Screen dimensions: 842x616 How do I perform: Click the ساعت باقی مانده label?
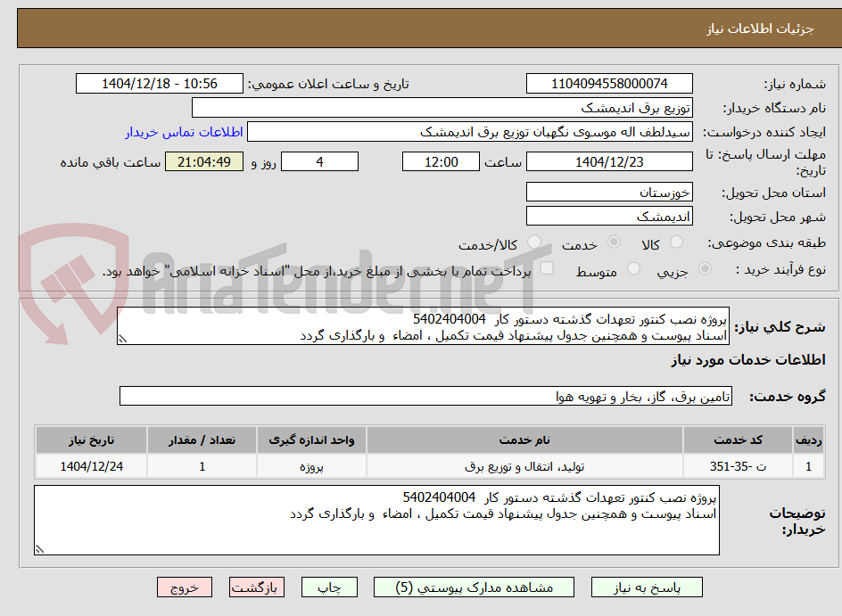click(x=110, y=162)
